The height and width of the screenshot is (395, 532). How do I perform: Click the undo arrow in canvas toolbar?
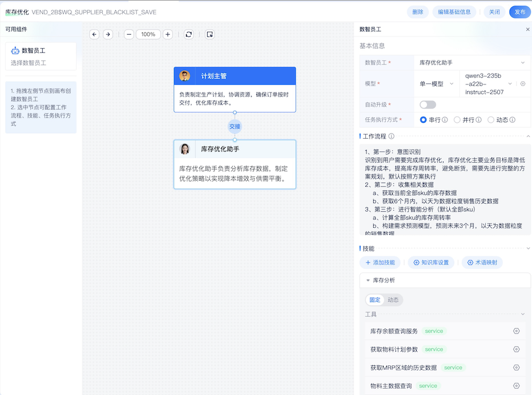(94, 34)
